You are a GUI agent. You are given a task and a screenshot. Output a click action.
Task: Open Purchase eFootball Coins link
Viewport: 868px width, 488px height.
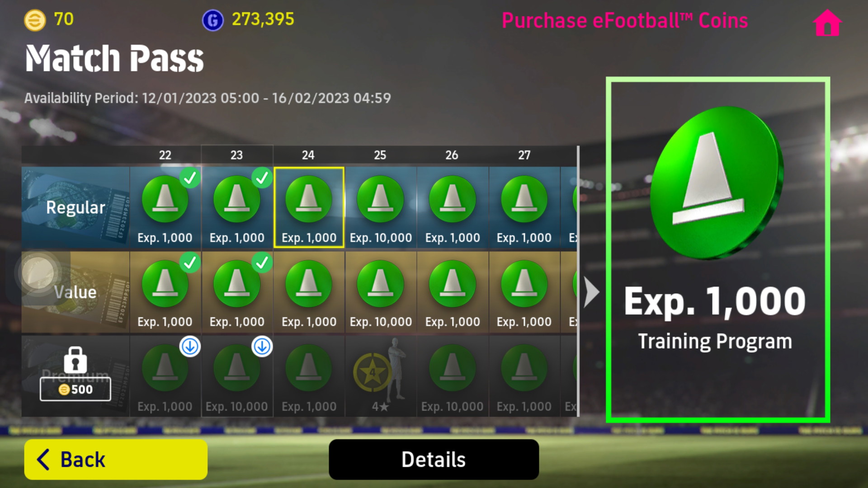click(625, 21)
